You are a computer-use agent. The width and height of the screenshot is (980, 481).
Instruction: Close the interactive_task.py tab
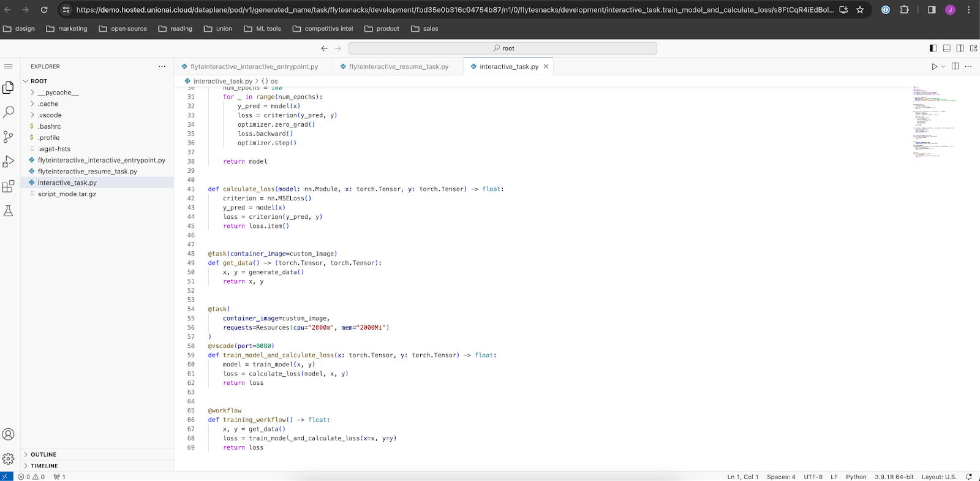pyautogui.click(x=546, y=66)
